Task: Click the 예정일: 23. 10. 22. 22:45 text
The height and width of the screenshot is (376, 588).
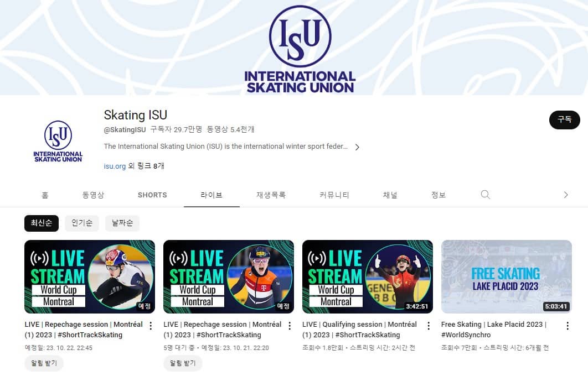Action: coord(59,348)
